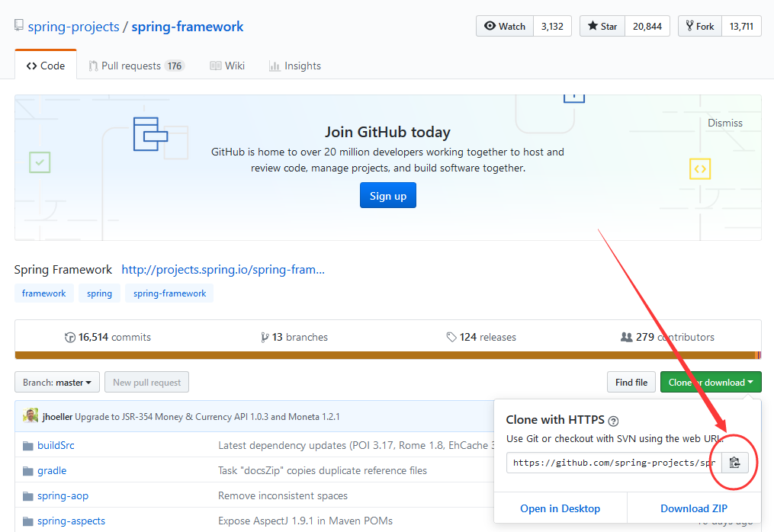Image resolution: width=774 pixels, height=532 pixels.
Task: View the 13,711 forks count
Action: [741, 26]
